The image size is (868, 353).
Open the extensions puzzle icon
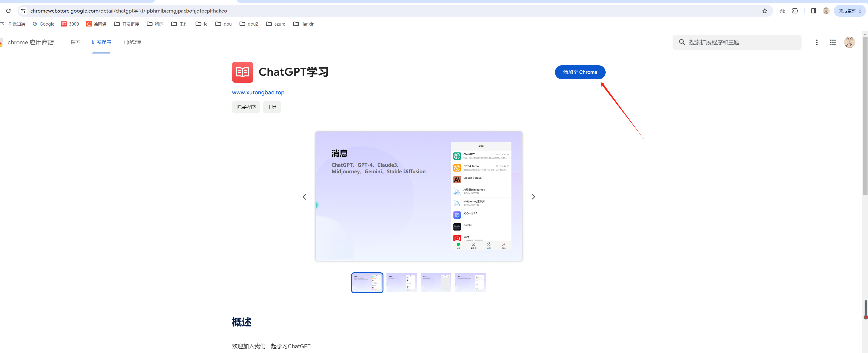pyautogui.click(x=795, y=11)
